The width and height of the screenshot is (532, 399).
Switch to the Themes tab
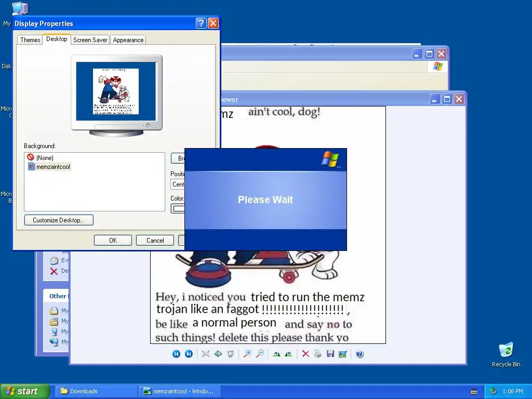tap(30, 39)
